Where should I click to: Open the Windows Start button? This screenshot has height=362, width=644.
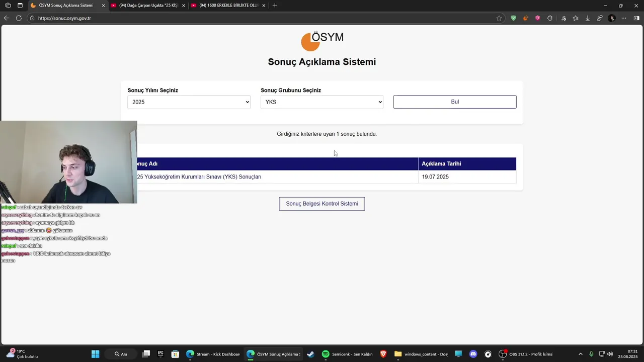coord(95,354)
